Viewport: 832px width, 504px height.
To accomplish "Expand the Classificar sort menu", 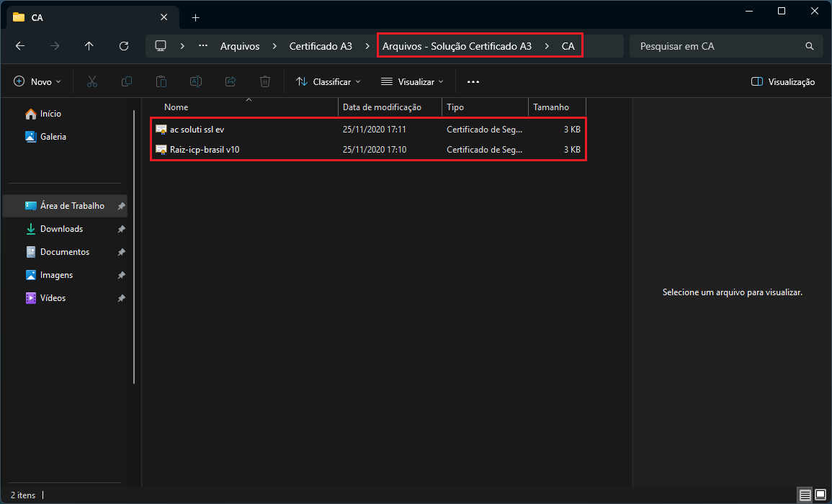I will point(328,82).
